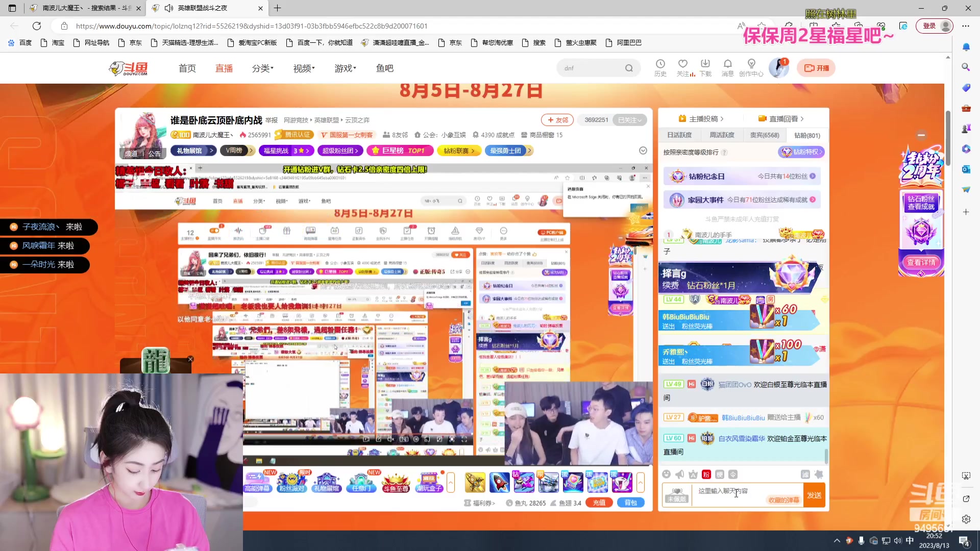Open the 游戏 games dropdown
Viewport: 980px width, 551px height.
coord(344,68)
